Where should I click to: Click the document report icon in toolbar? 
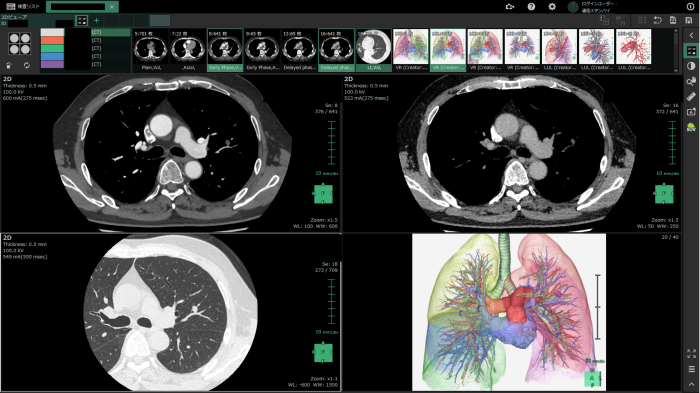point(673,20)
